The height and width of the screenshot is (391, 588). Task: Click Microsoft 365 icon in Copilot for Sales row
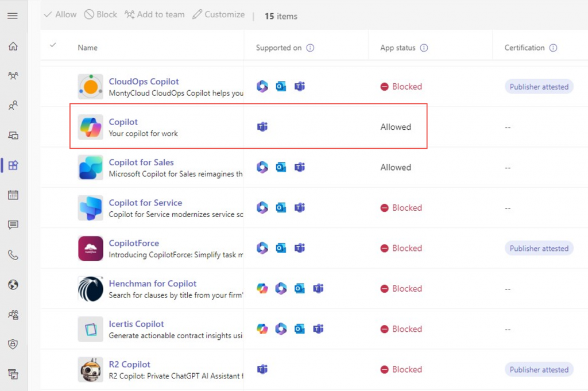262,167
